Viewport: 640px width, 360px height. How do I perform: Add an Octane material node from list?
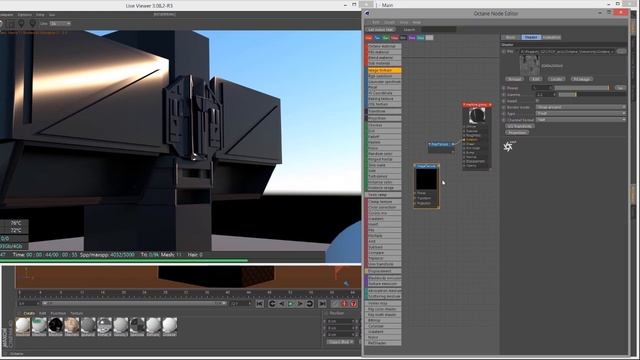point(384,47)
